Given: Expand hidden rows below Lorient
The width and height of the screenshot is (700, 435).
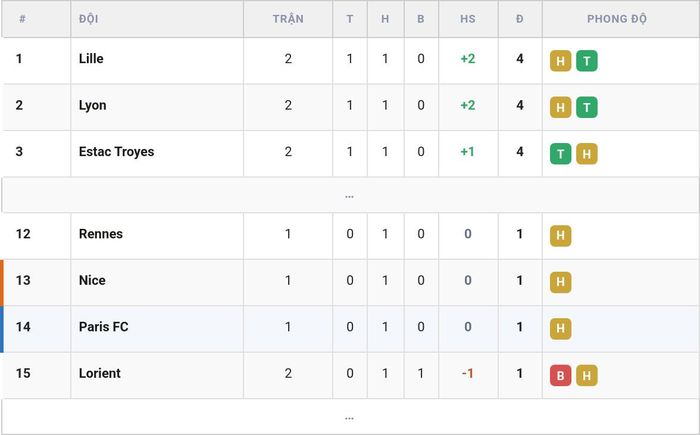Looking at the screenshot, I should tap(350, 417).
